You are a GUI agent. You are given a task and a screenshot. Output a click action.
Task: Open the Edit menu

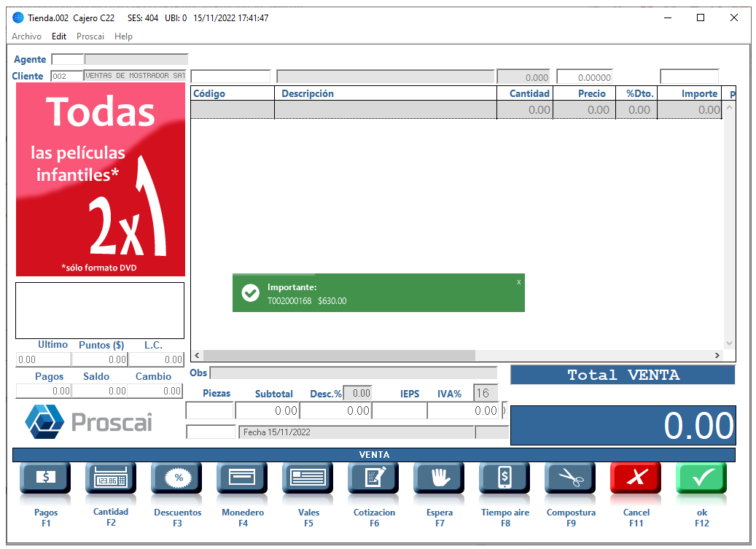(59, 36)
